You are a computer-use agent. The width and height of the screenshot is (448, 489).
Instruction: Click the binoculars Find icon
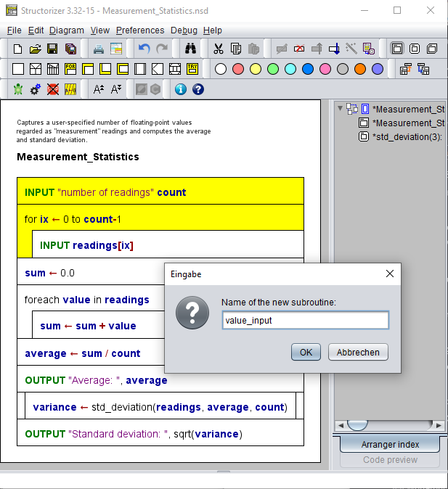tap(190, 49)
